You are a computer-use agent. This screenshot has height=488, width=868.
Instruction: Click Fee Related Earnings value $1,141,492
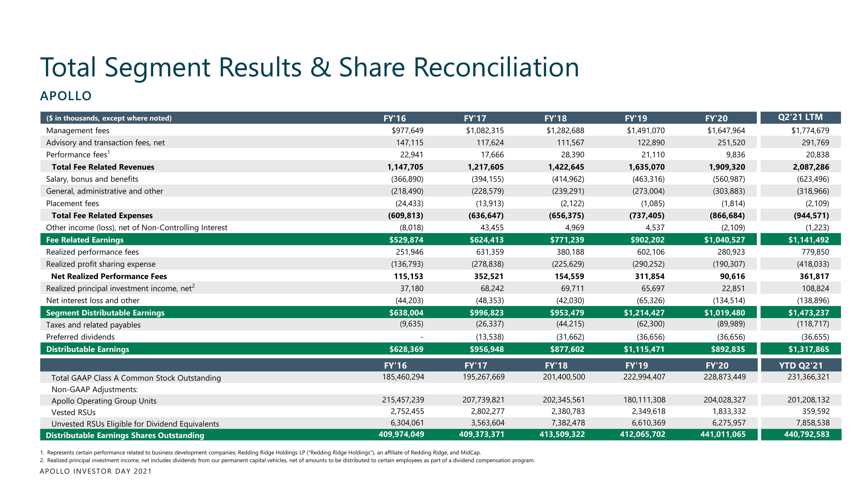tap(808, 240)
